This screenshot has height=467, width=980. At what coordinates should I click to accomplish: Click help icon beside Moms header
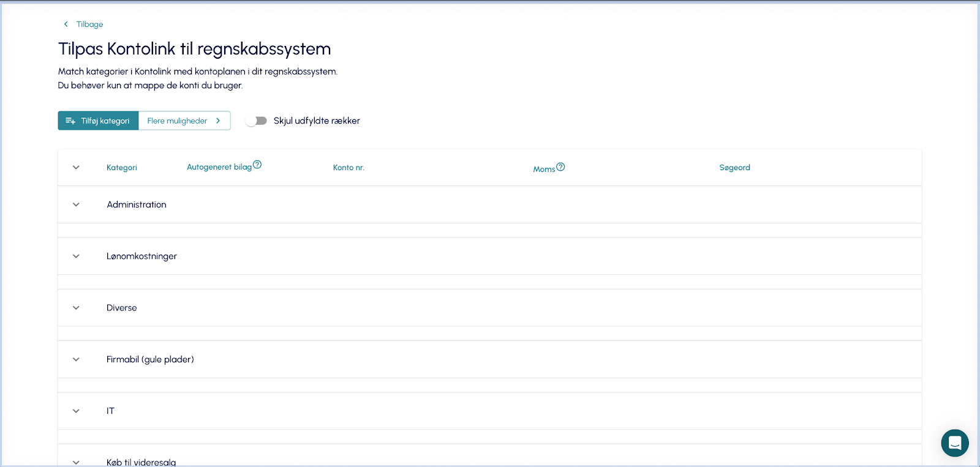[x=560, y=167]
